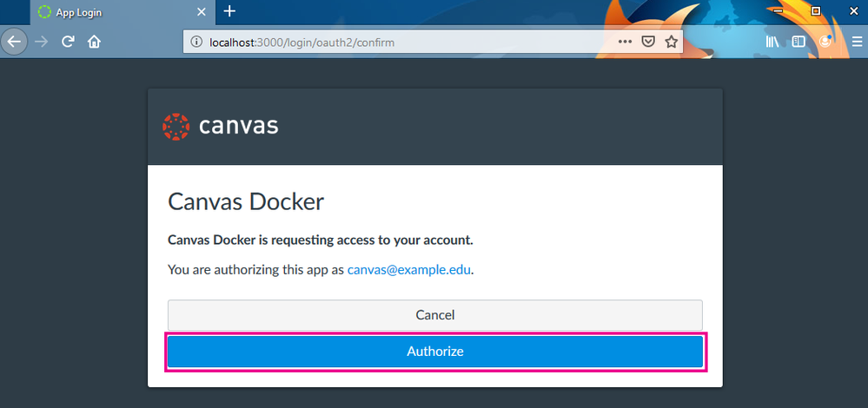The width and height of the screenshot is (868, 408).
Task: Open the page actions three-dot menu
Action: click(626, 42)
